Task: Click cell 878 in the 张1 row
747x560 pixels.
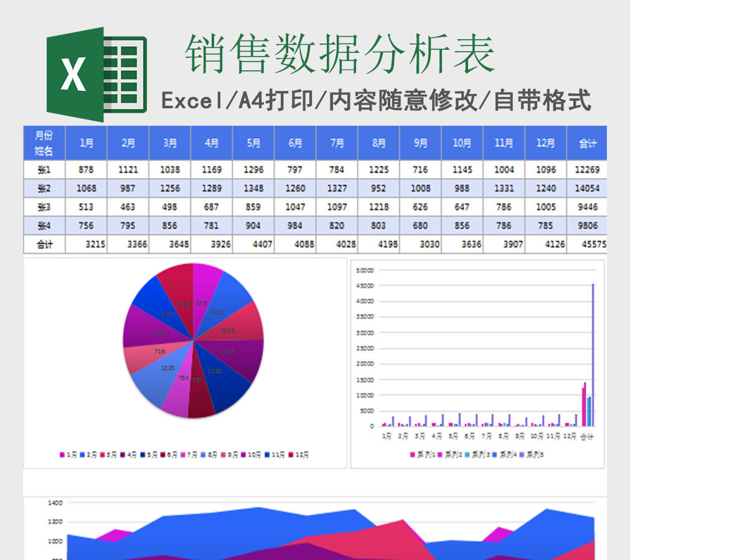Action: [x=87, y=170]
